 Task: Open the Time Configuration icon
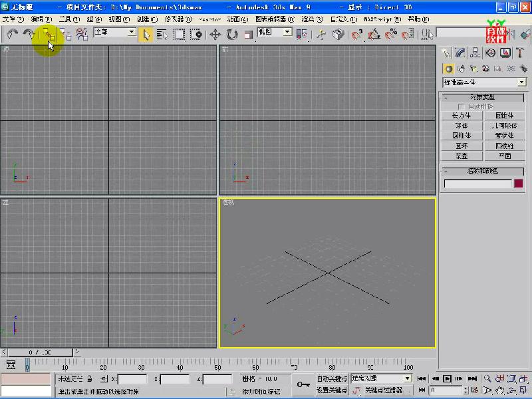[475, 390]
